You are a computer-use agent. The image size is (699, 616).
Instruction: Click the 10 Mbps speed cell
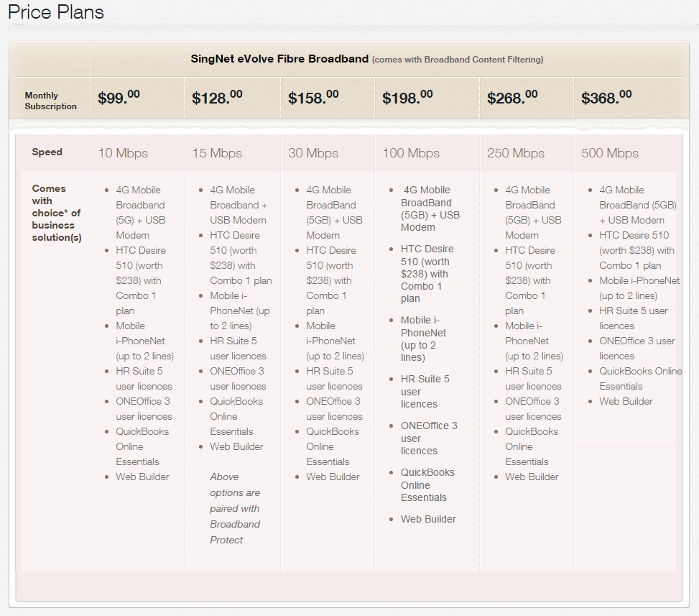tap(123, 153)
